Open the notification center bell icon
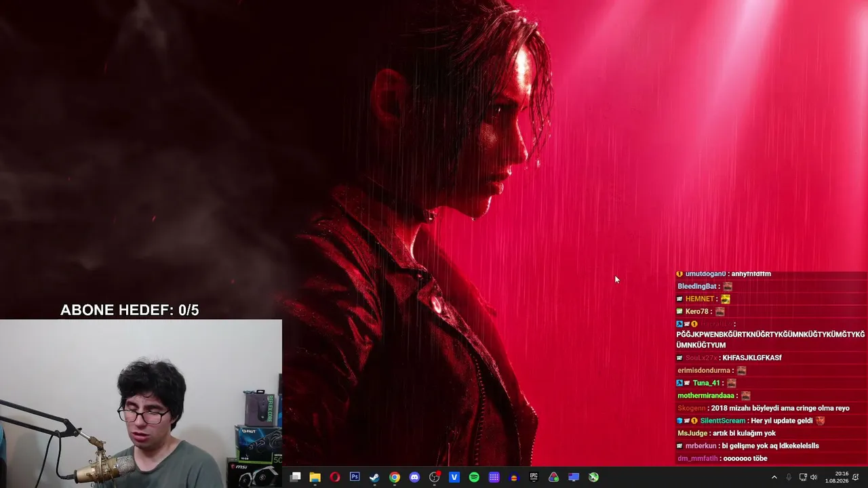Image resolution: width=868 pixels, height=488 pixels. (x=856, y=477)
